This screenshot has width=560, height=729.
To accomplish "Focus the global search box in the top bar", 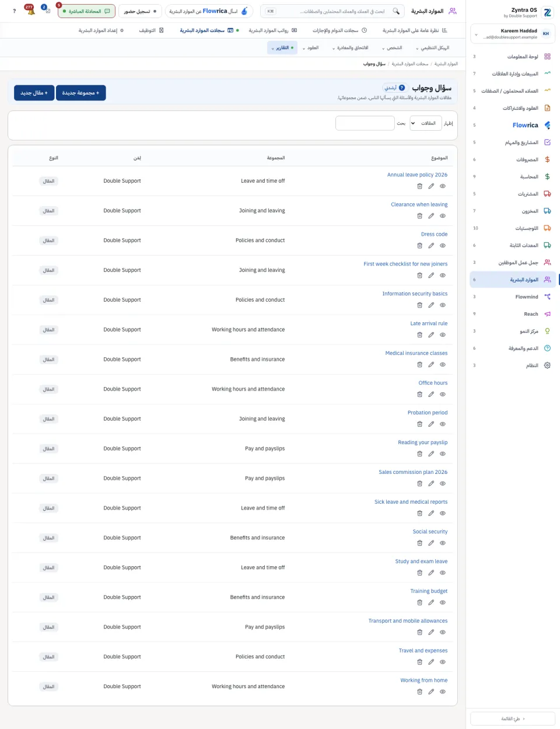I will pyautogui.click(x=332, y=11).
